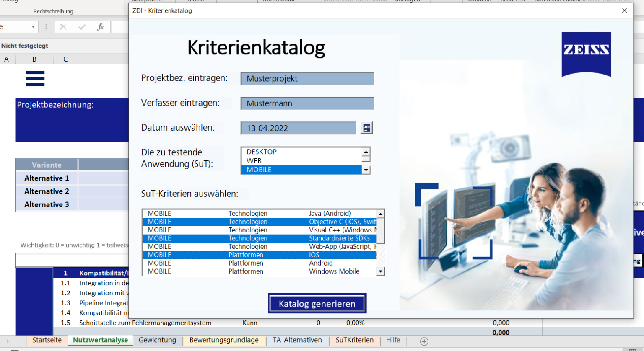Click the hamburger menu icon
The width and height of the screenshot is (644, 351).
coord(35,79)
